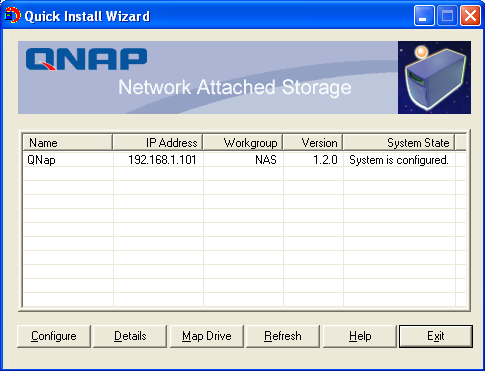The height and width of the screenshot is (371, 485).
Task: Click the System State column header
Action: [x=399, y=143]
